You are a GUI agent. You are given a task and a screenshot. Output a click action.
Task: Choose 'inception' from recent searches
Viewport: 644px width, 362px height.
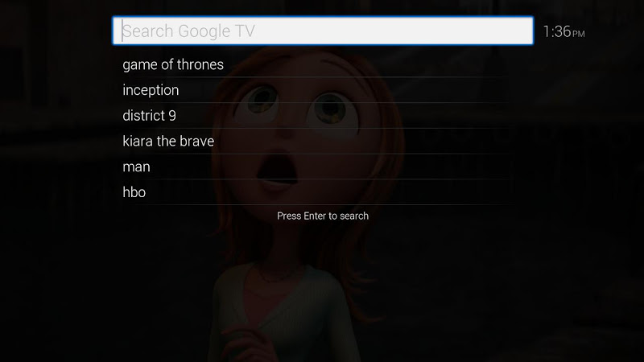tap(316, 90)
